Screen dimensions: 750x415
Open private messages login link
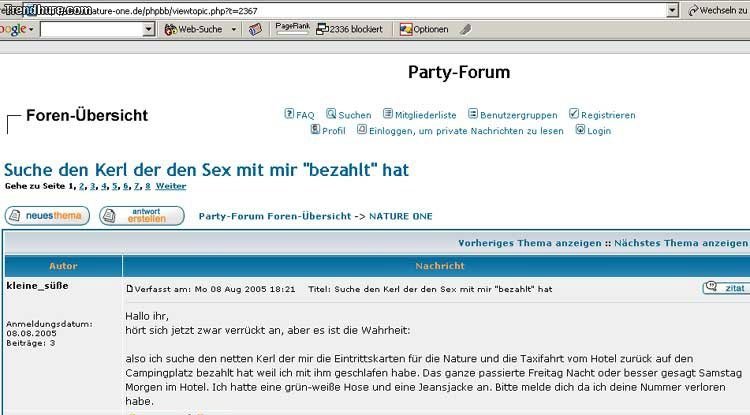coord(460,131)
